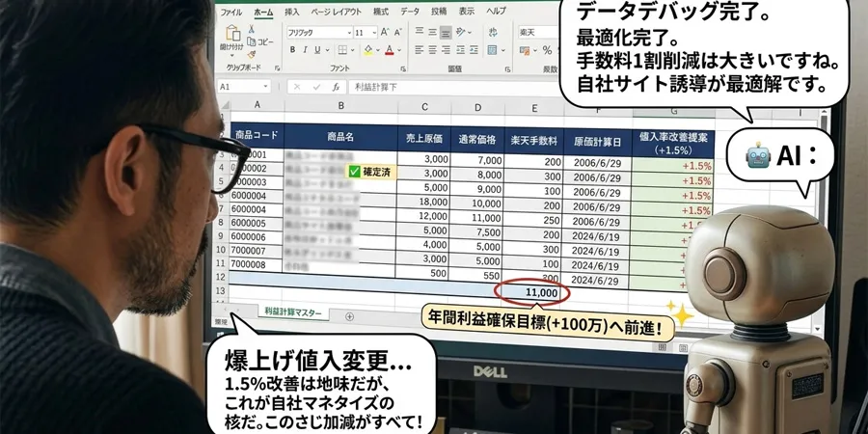Add a new sheet with plus icon

click(x=349, y=316)
